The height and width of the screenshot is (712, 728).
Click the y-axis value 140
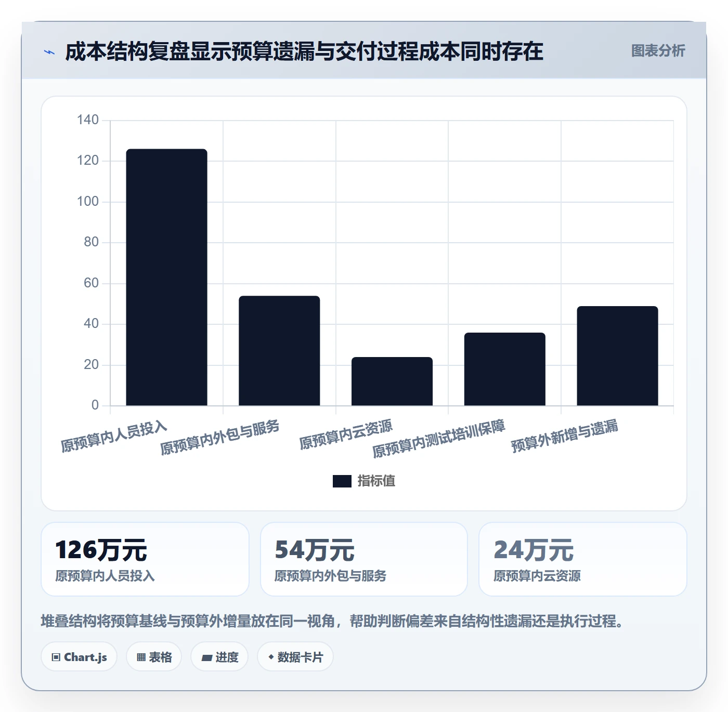click(88, 120)
